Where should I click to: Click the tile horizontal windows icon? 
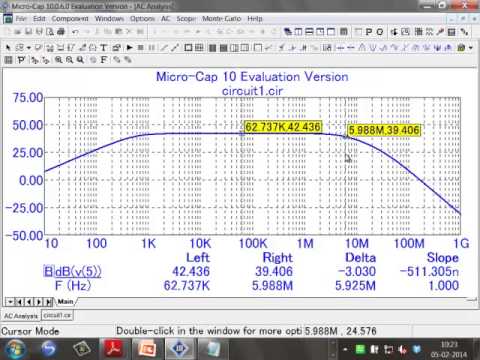(309, 32)
